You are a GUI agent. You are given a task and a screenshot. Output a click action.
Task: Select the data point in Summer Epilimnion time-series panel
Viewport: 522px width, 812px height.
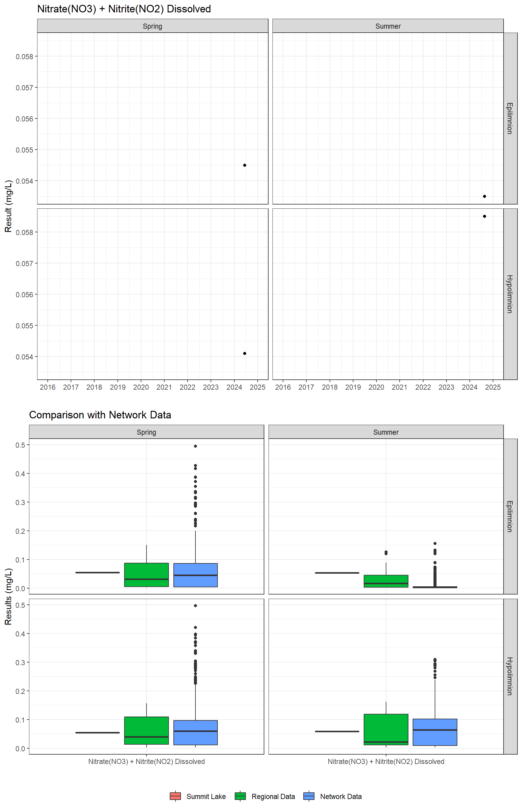click(484, 197)
